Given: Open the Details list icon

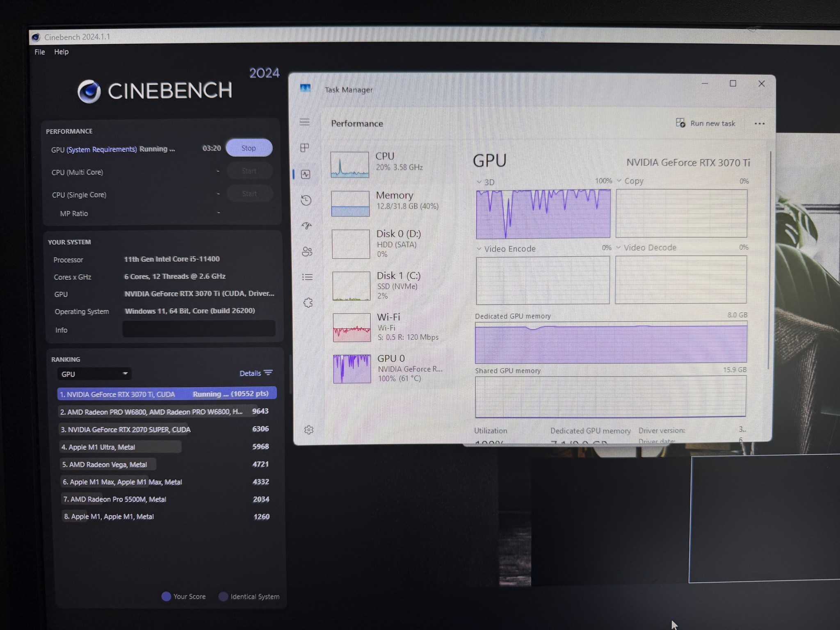Looking at the screenshot, I should tap(307, 277).
